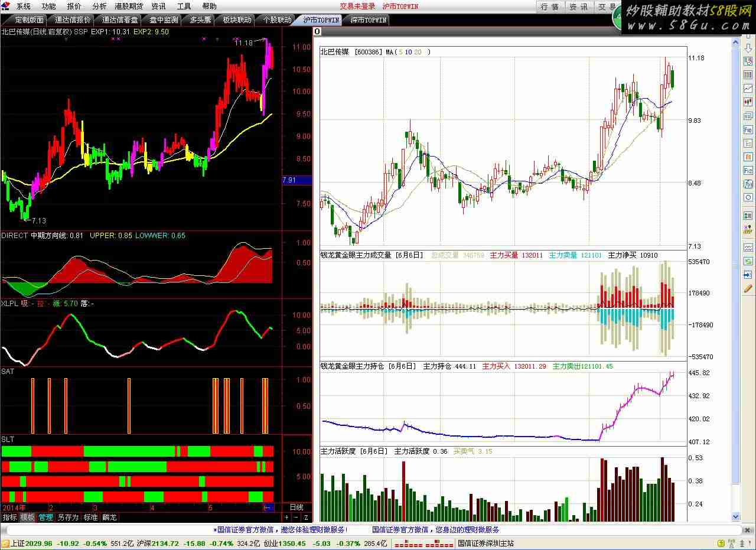Viewport: 756px width, 550px height.
Task: Click the F10 info icon in sidebar
Action: pos(748,129)
